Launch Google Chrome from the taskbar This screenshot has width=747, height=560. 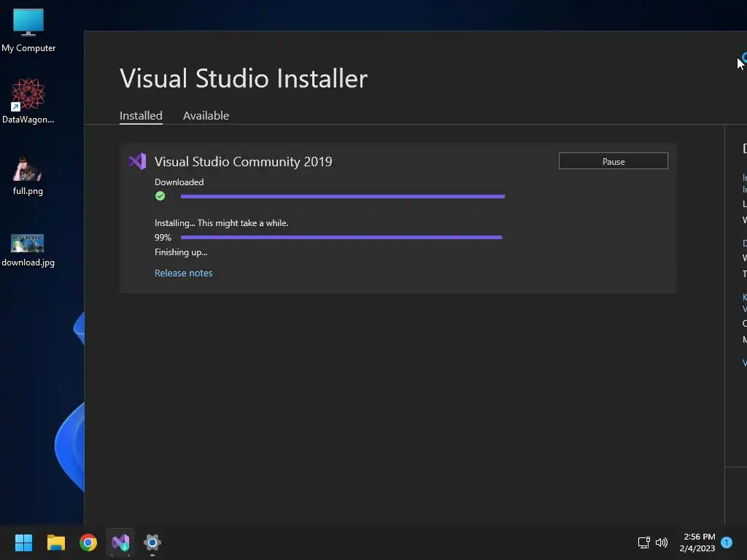[x=88, y=542]
